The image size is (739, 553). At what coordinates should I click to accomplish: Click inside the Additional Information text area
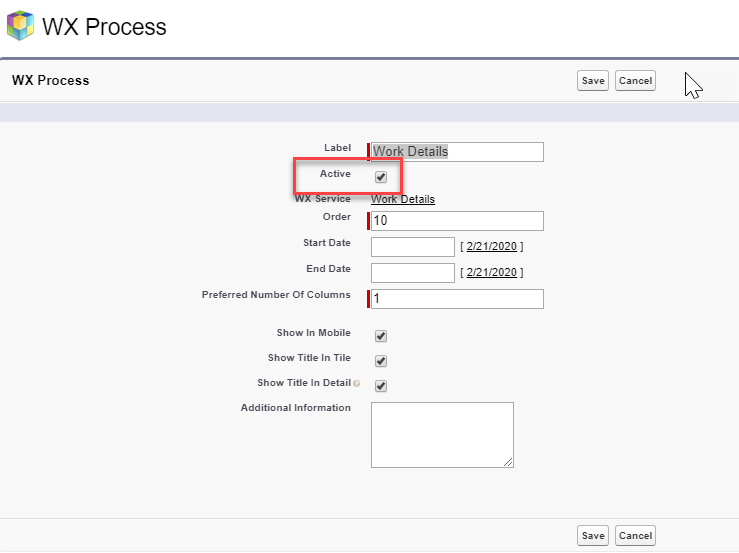pos(441,434)
